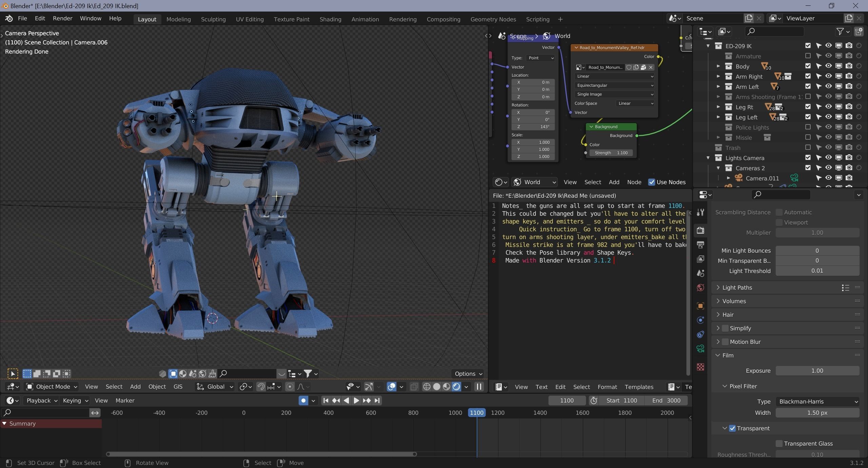Play the animation in reverse
Image resolution: width=868 pixels, height=468 pixels.
click(x=346, y=401)
